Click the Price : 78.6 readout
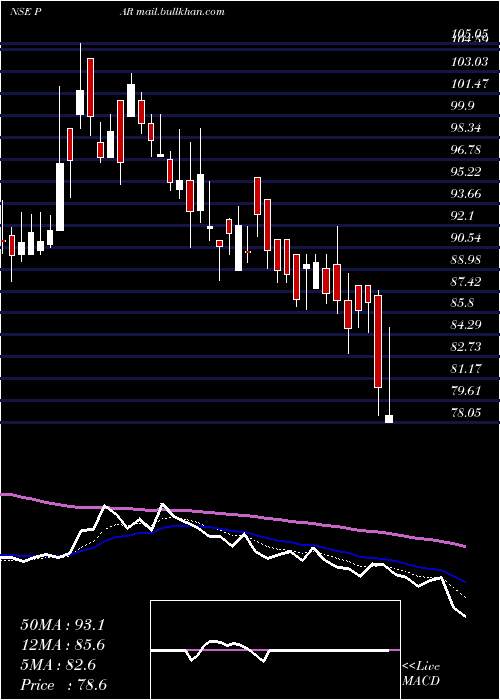Screen dimensions: 500x700 (x=64, y=685)
